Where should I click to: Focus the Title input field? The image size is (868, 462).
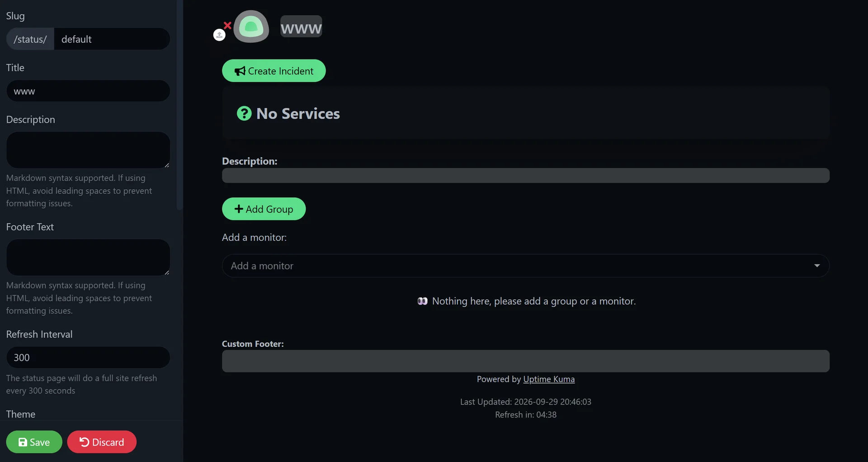click(x=88, y=91)
